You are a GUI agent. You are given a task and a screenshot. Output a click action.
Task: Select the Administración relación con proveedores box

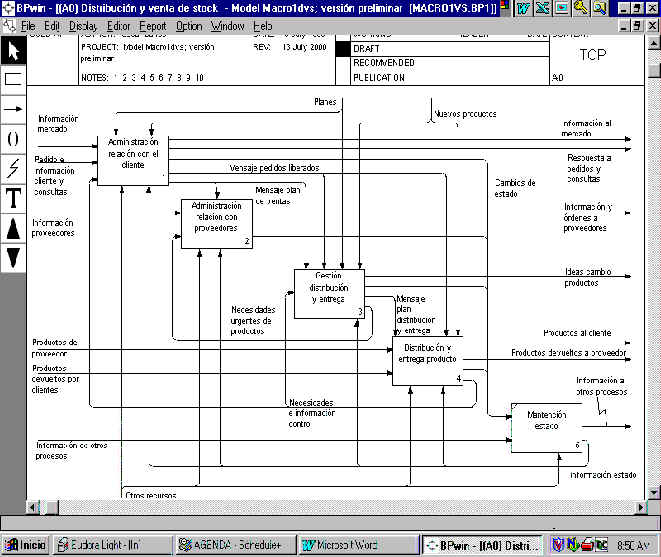217,224
